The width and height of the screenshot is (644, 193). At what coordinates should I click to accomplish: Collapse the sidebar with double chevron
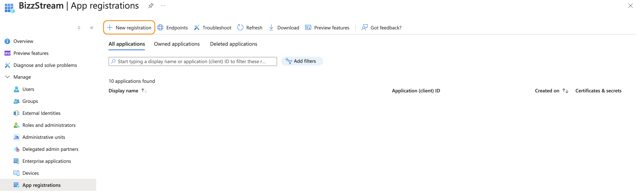coord(92,28)
